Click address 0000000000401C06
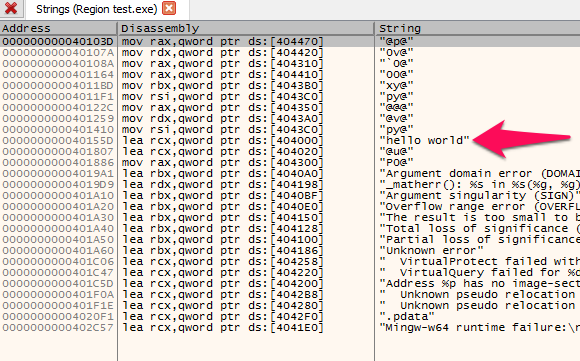The image size is (580, 361). point(58,262)
